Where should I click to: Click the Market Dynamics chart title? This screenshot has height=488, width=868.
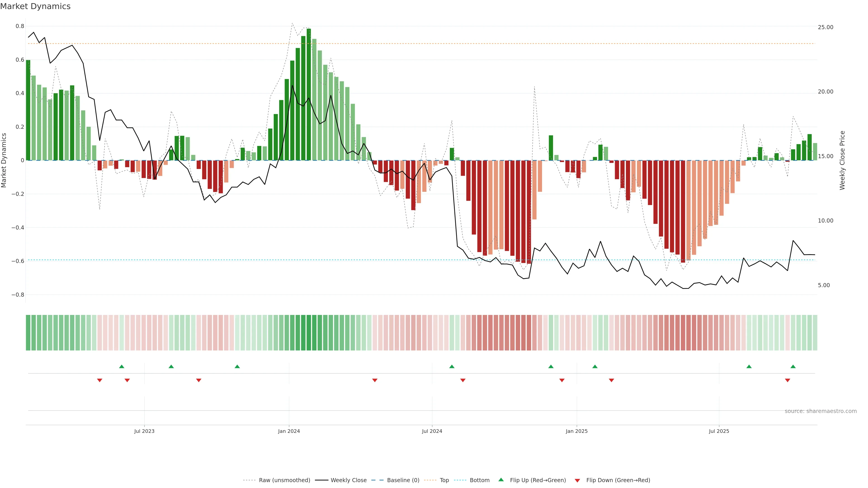point(35,6)
